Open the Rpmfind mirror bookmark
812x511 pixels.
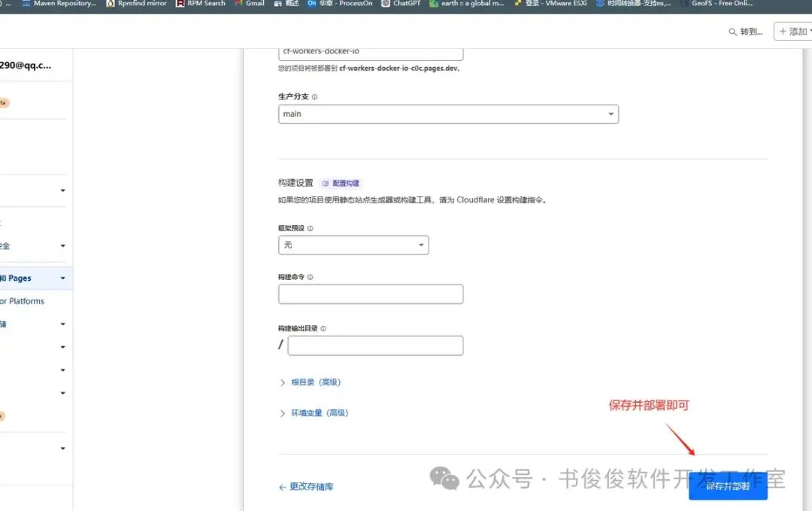click(136, 3)
